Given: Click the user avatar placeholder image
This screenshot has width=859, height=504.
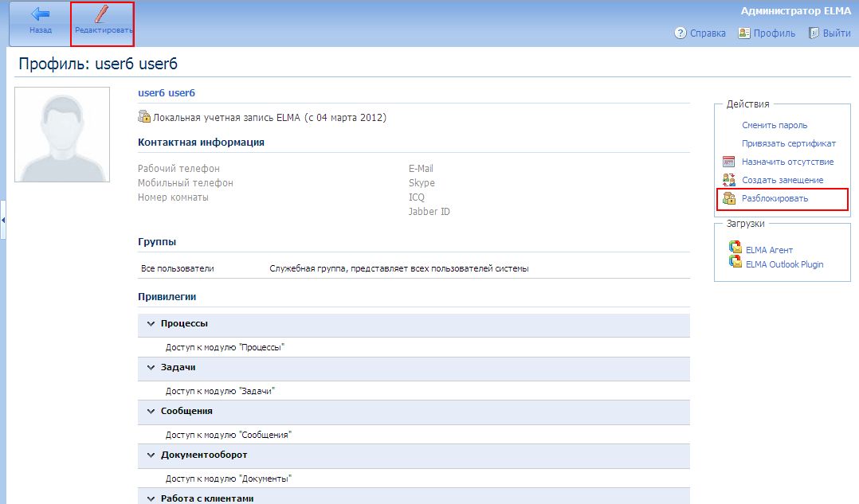Looking at the screenshot, I should pyautogui.click(x=62, y=135).
